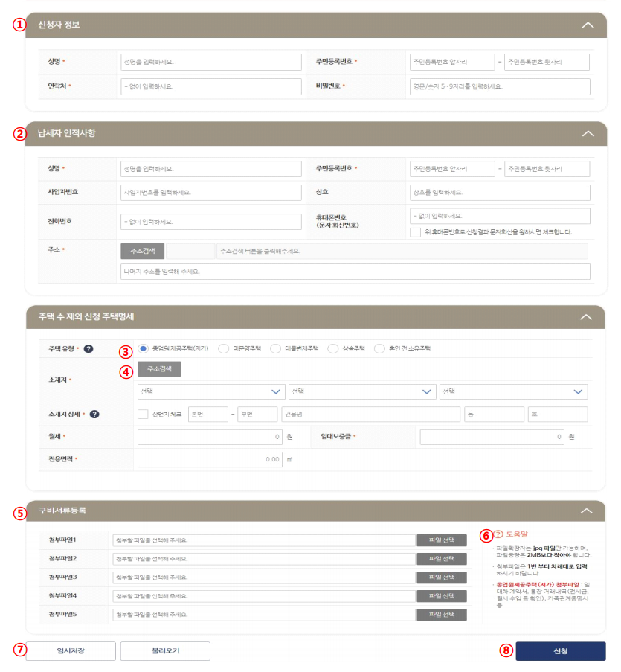Viewport: 621px width, 672px height.
Task: Select 대물변제주택 radio button
Action: pos(275,349)
